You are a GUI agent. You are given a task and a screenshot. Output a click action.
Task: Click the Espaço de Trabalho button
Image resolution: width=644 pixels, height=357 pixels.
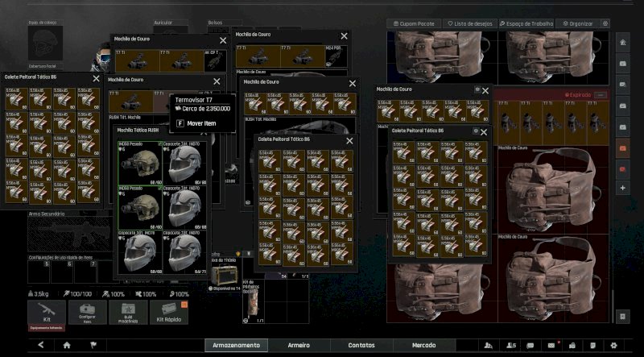coord(528,24)
